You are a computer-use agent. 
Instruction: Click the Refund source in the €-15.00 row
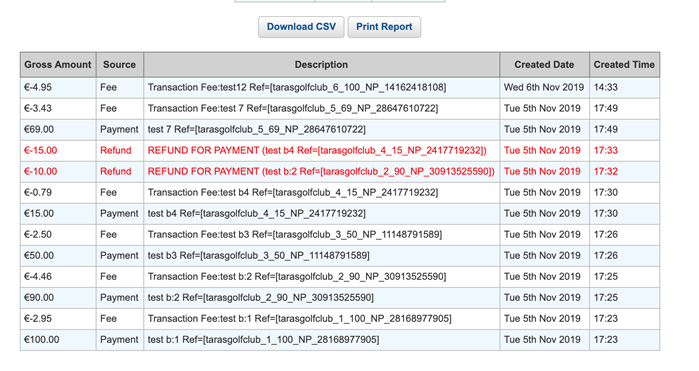click(115, 150)
